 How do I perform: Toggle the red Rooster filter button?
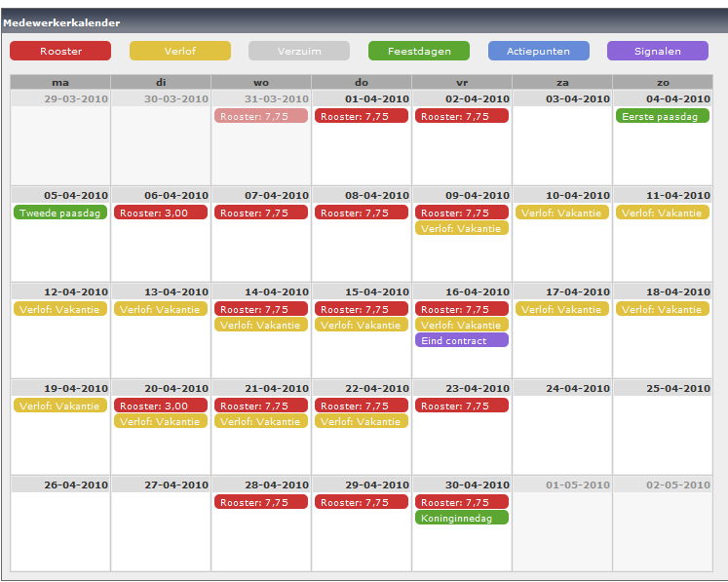[60, 51]
